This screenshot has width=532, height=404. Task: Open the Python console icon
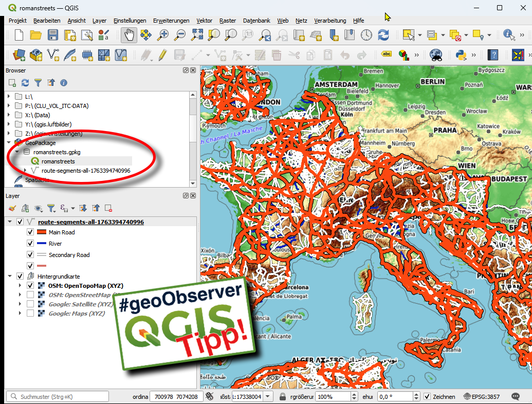click(x=461, y=54)
